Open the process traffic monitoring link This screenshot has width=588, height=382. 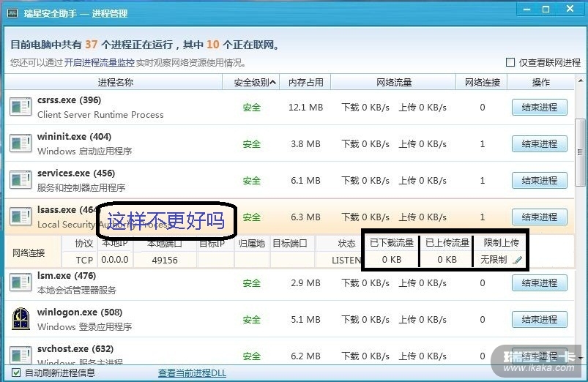point(100,62)
